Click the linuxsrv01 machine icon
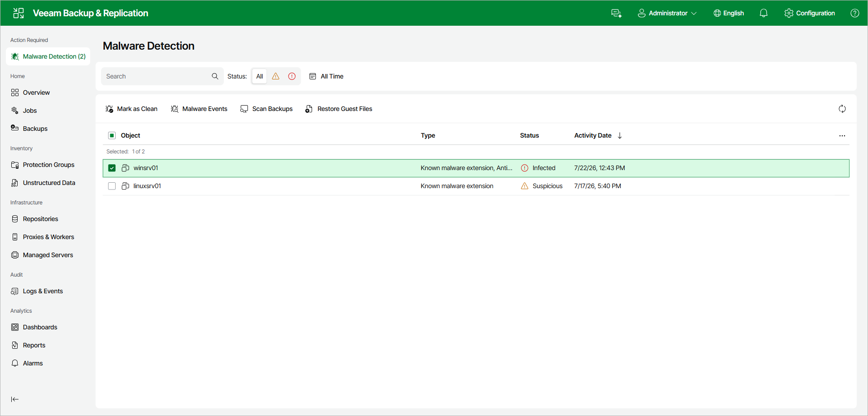The width and height of the screenshot is (868, 416). pyautogui.click(x=126, y=186)
